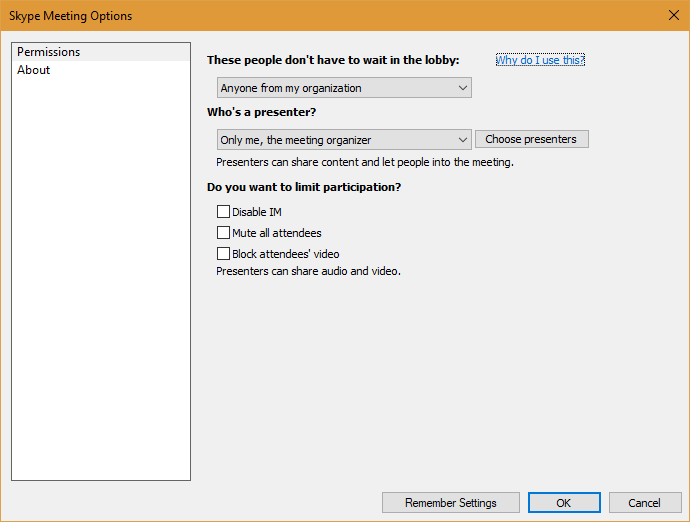Confirm with the OK button
This screenshot has width=690, height=522.
pyautogui.click(x=564, y=503)
